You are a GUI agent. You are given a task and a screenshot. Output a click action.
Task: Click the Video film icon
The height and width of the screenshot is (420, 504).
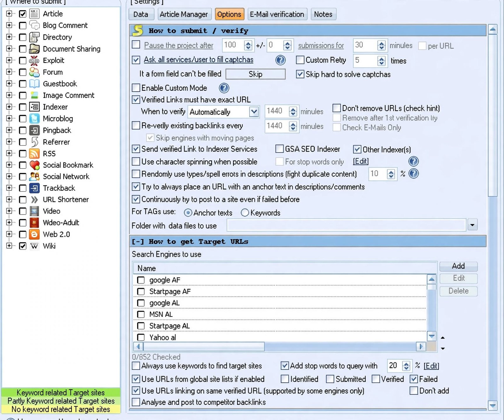click(34, 211)
